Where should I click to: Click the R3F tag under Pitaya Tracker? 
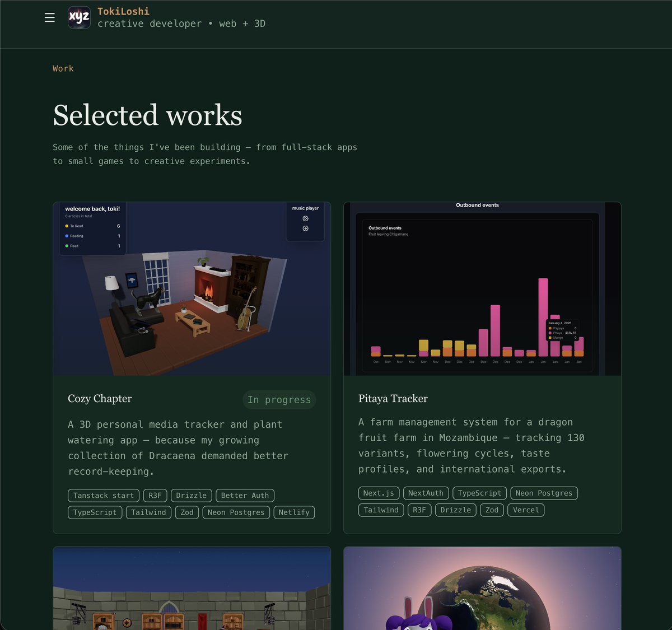pyautogui.click(x=419, y=510)
